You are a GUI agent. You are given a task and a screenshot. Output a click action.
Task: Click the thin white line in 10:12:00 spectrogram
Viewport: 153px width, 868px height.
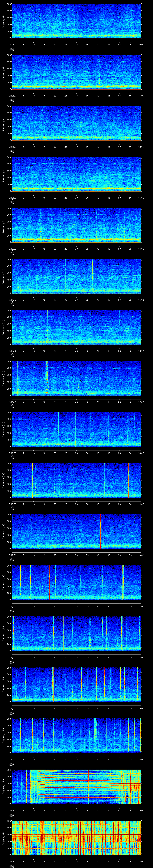30,171
